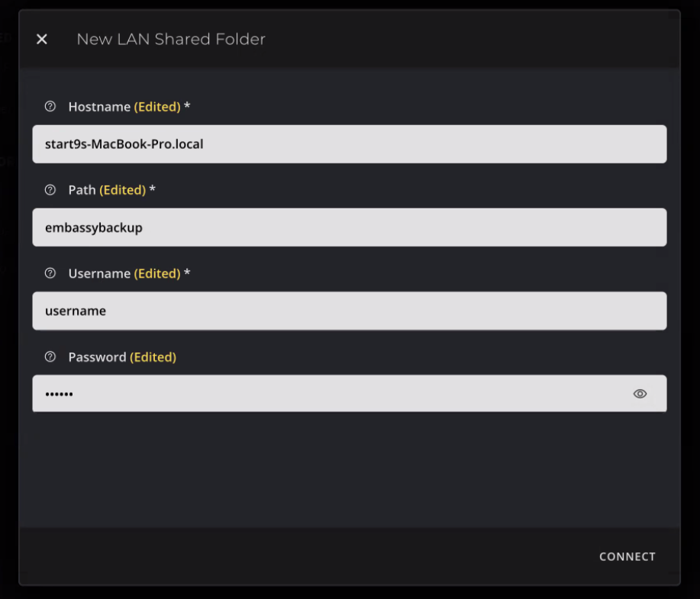Click the Password label text

(x=97, y=357)
